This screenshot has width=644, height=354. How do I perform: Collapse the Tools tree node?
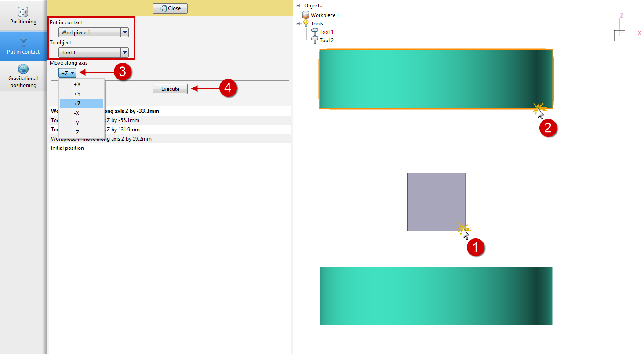pyautogui.click(x=298, y=24)
